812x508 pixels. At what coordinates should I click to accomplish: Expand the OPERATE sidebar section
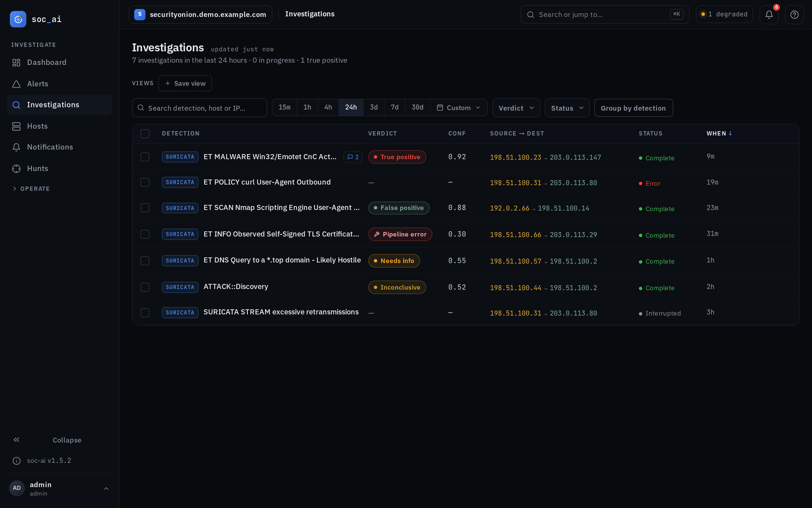(x=31, y=189)
